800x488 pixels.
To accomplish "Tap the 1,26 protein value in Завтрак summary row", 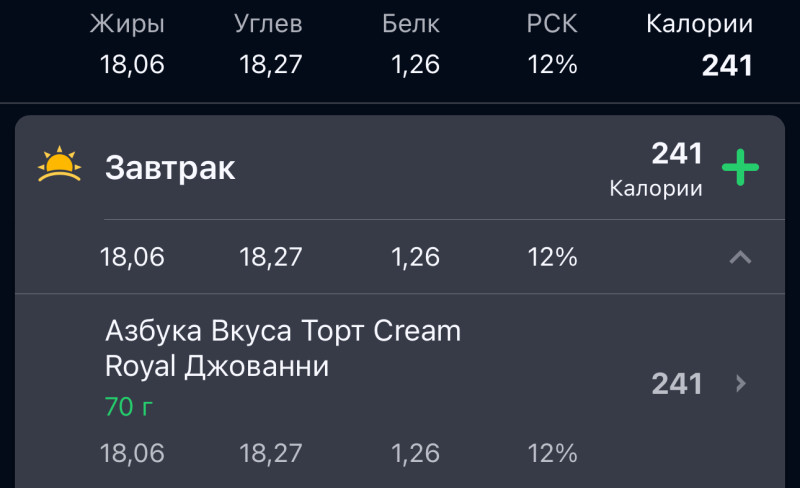I will (x=415, y=257).
